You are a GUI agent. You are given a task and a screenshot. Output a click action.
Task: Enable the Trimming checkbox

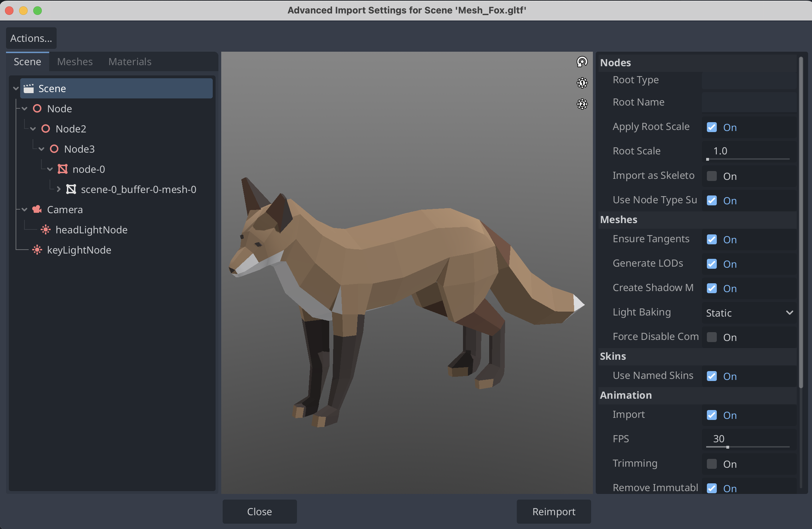pyautogui.click(x=711, y=464)
